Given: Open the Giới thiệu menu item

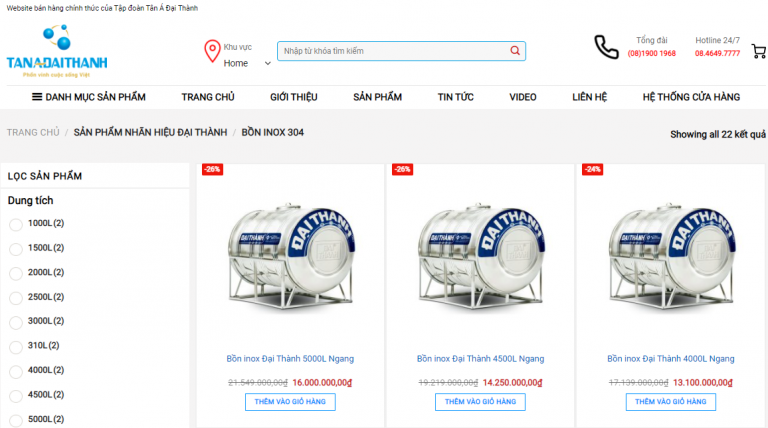Looking at the screenshot, I should 293,97.
